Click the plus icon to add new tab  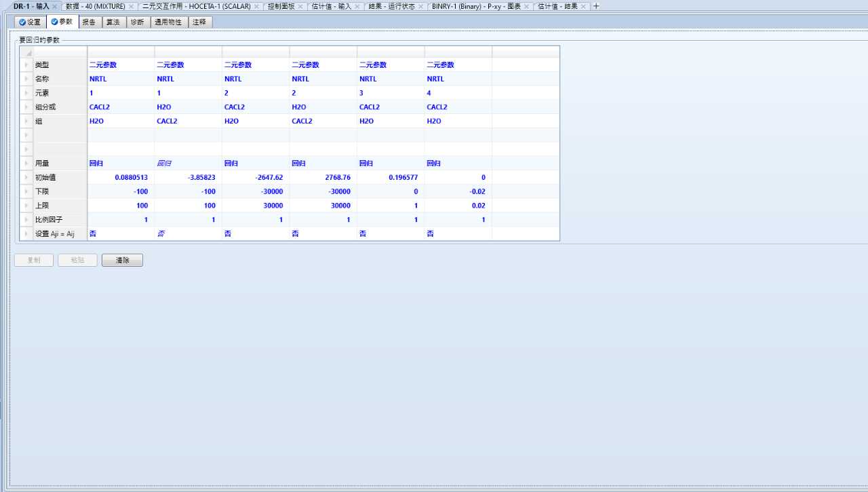(596, 6)
